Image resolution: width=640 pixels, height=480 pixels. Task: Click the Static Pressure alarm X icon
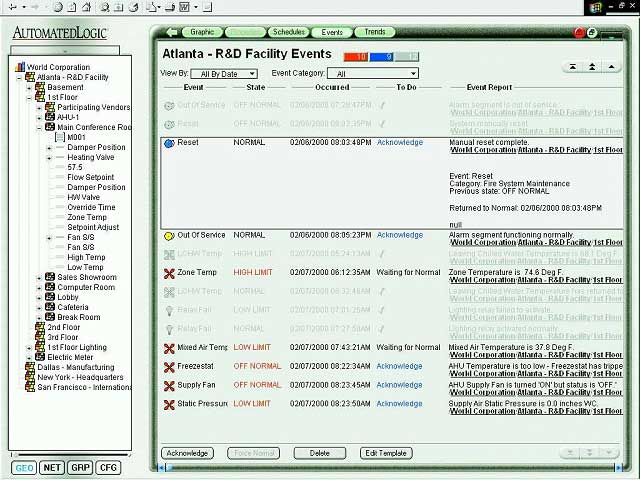169,404
